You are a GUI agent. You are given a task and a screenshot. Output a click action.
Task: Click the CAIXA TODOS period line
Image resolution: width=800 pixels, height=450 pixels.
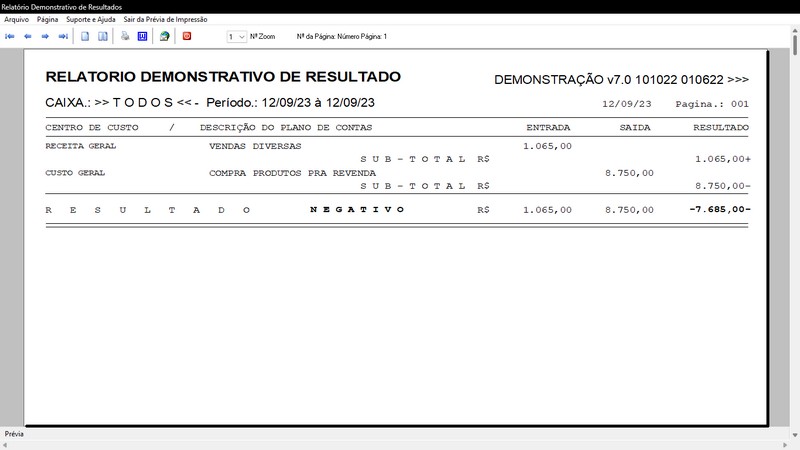[210, 103]
